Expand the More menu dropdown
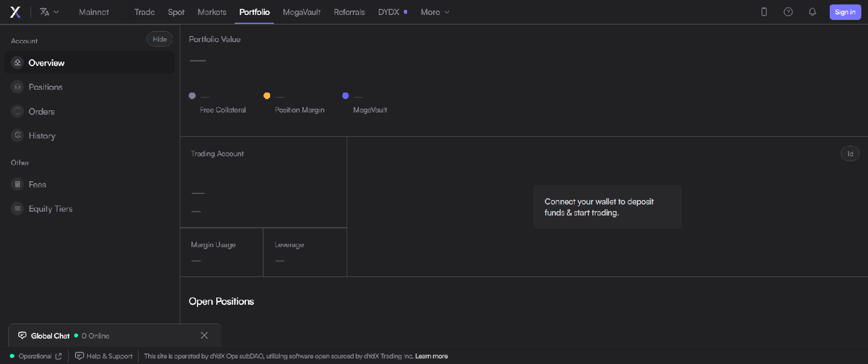This screenshot has width=868, height=364. click(435, 12)
